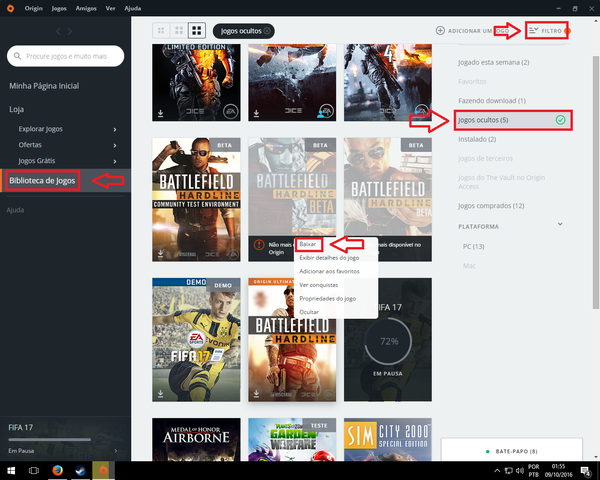This screenshot has height=480, width=600.
Task: Open 'Biblioteca de Jogos' in the sidebar
Action: tap(42, 181)
